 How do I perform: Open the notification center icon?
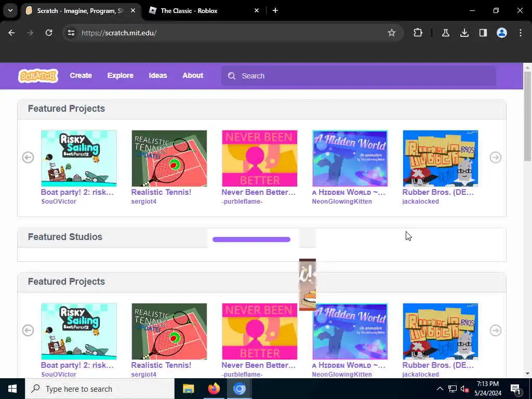[515, 389]
